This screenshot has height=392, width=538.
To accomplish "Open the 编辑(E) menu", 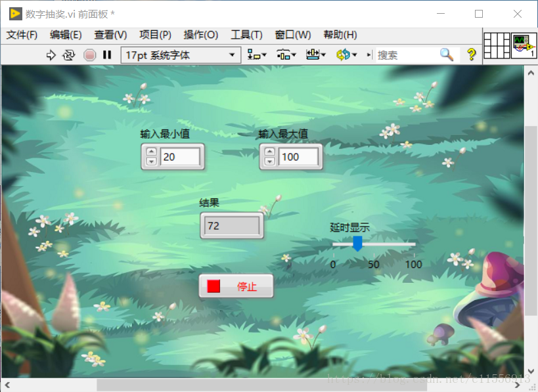I will [66, 35].
